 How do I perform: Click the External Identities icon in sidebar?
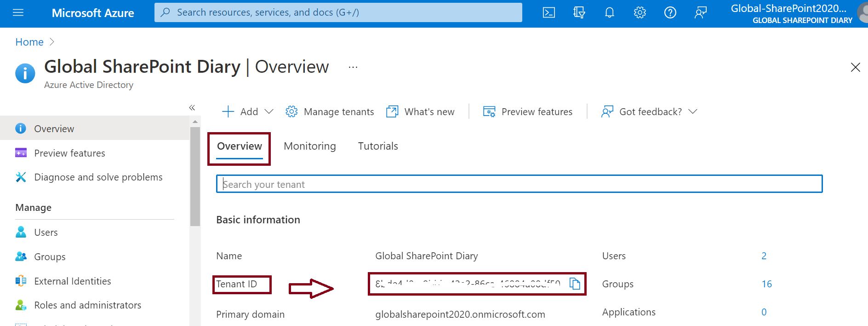[21, 281]
